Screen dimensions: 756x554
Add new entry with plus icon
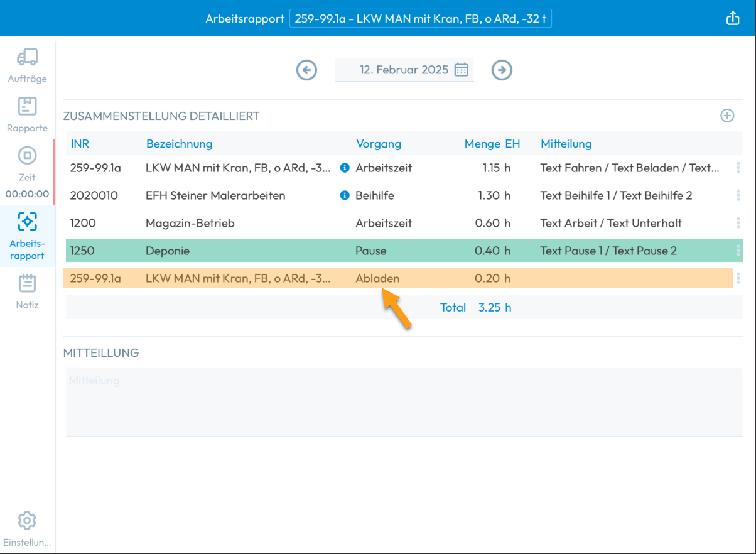pyautogui.click(x=727, y=116)
